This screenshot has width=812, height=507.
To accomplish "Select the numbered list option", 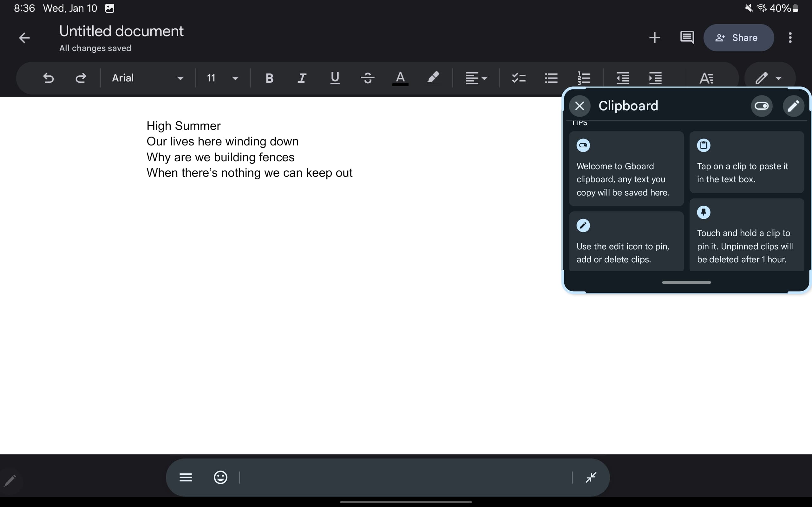I will pyautogui.click(x=584, y=78).
